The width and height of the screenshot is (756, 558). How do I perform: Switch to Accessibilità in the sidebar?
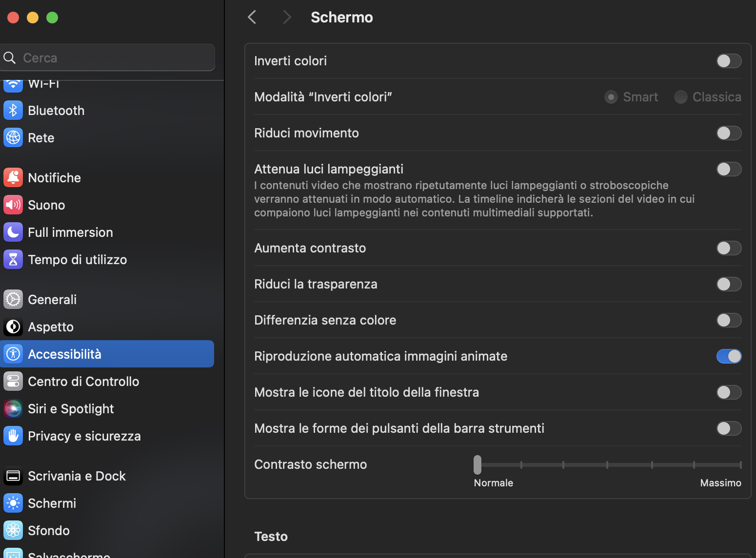pyautogui.click(x=65, y=354)
